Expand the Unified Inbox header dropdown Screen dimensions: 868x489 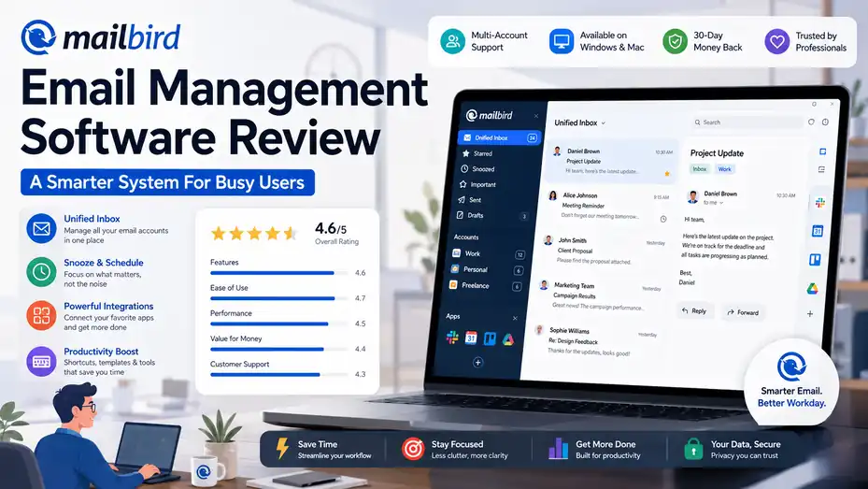(x=579, y=122)
